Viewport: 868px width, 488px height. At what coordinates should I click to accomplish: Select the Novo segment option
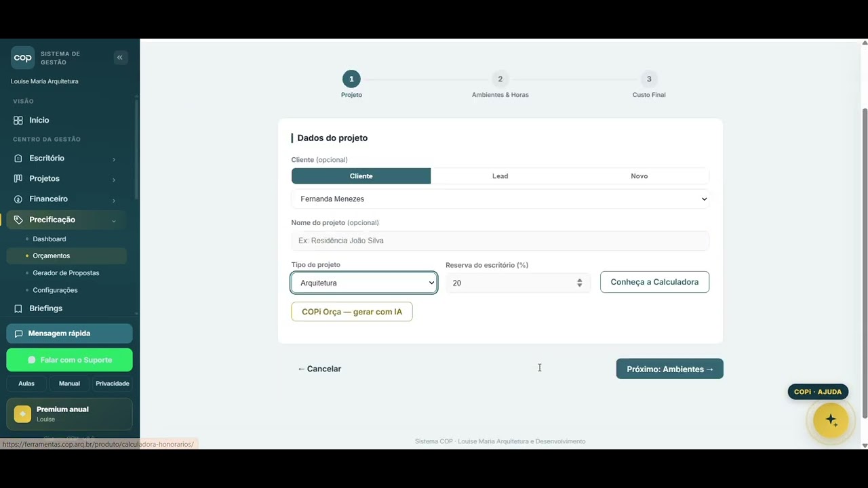639,176
